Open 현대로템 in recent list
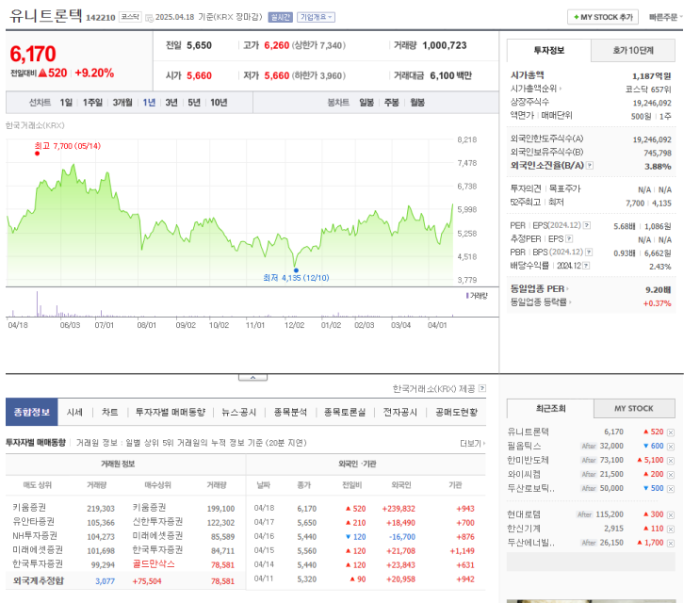The image size is (700, 603). point(524,514)
